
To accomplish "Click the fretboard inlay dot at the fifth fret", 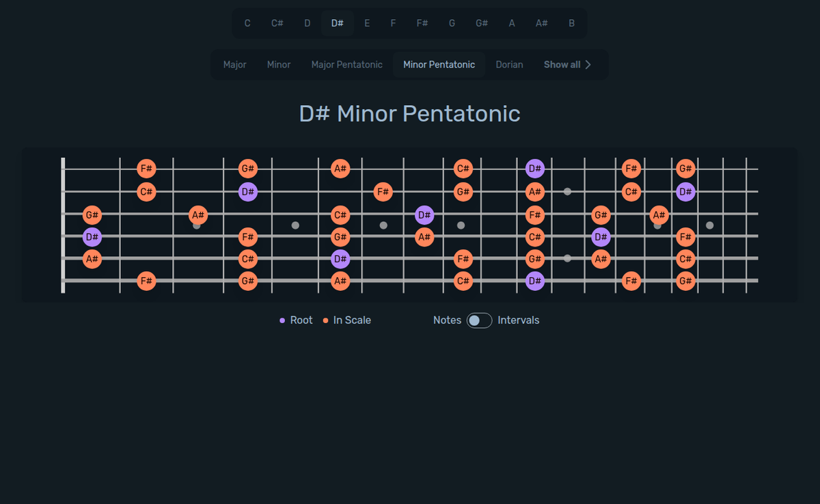I will [295, 225].
